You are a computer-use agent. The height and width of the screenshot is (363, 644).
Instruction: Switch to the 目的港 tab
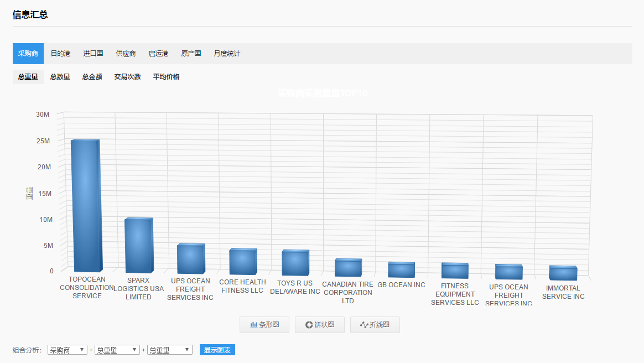tap(60, 54)
